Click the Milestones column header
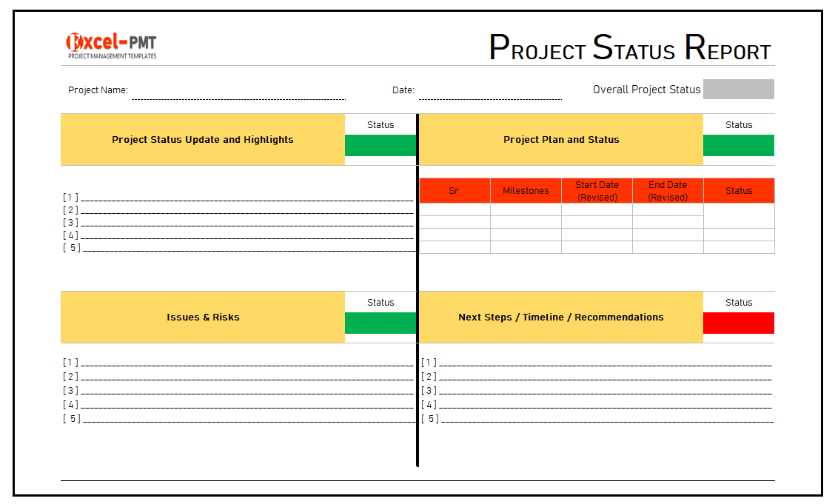Image resolution: width=835 pixels, height=504 pixels. tap(526, 191)
